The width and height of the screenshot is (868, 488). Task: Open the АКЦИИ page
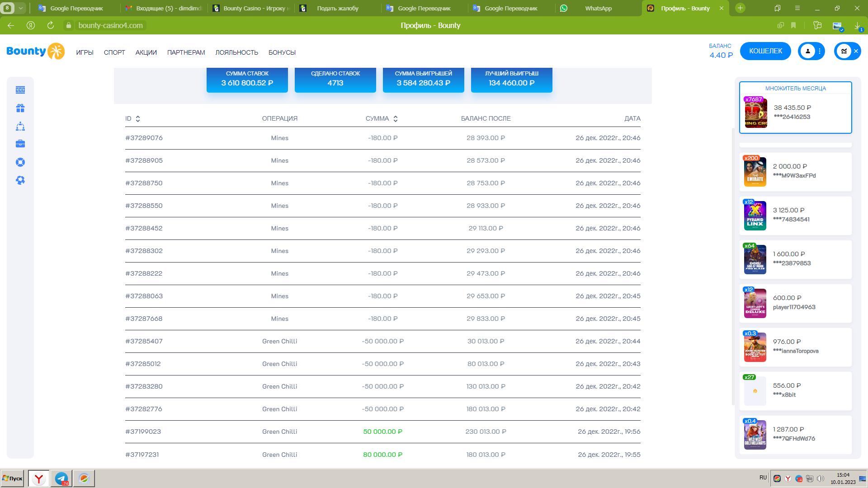pyautogui.click(x=146, y=52)
